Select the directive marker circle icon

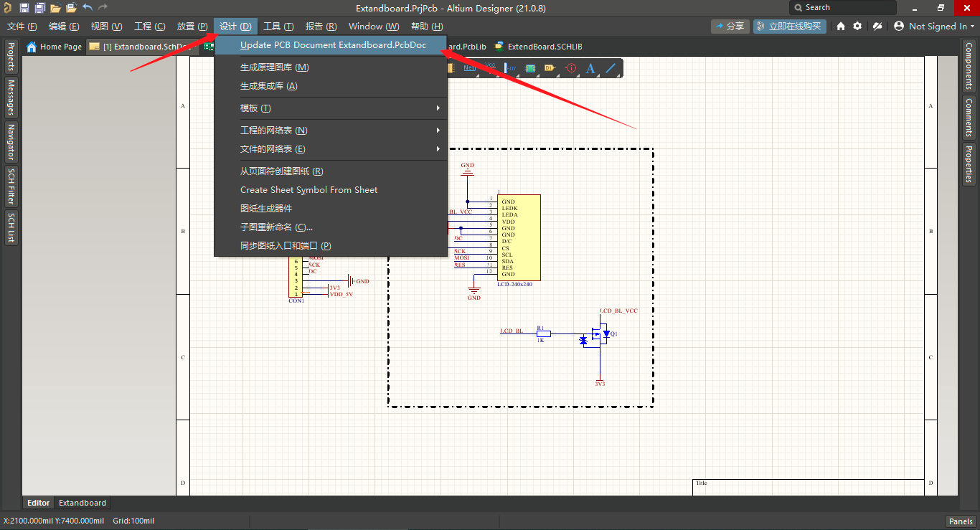(571, 68)
